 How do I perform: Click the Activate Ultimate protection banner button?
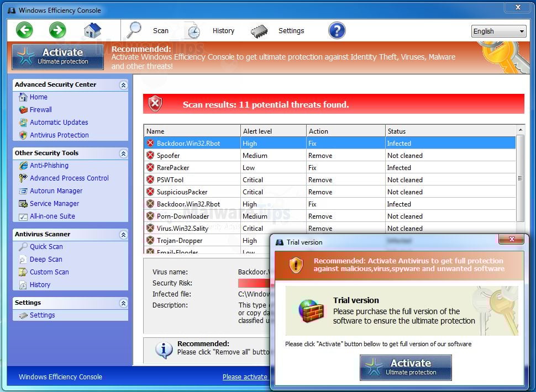58,57
